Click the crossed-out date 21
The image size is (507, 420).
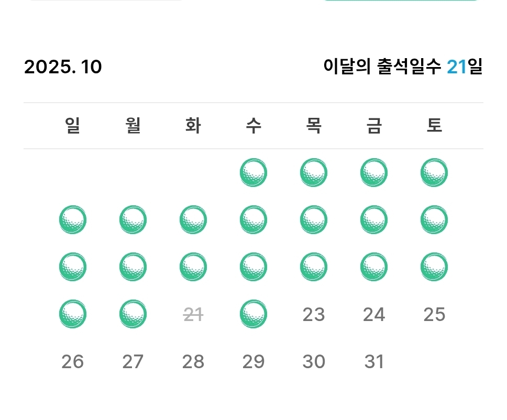(193, 314)
